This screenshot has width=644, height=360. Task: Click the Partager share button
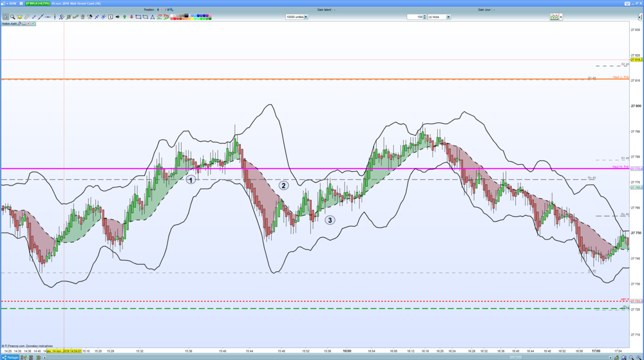click(x=10, y=357)
